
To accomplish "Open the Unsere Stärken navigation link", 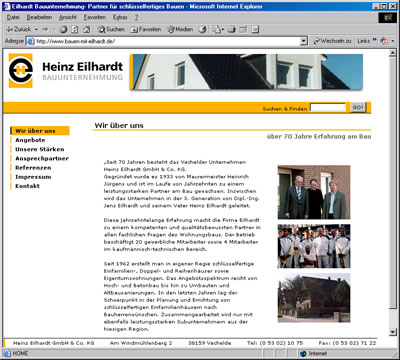I will click(x=40, y=149).
